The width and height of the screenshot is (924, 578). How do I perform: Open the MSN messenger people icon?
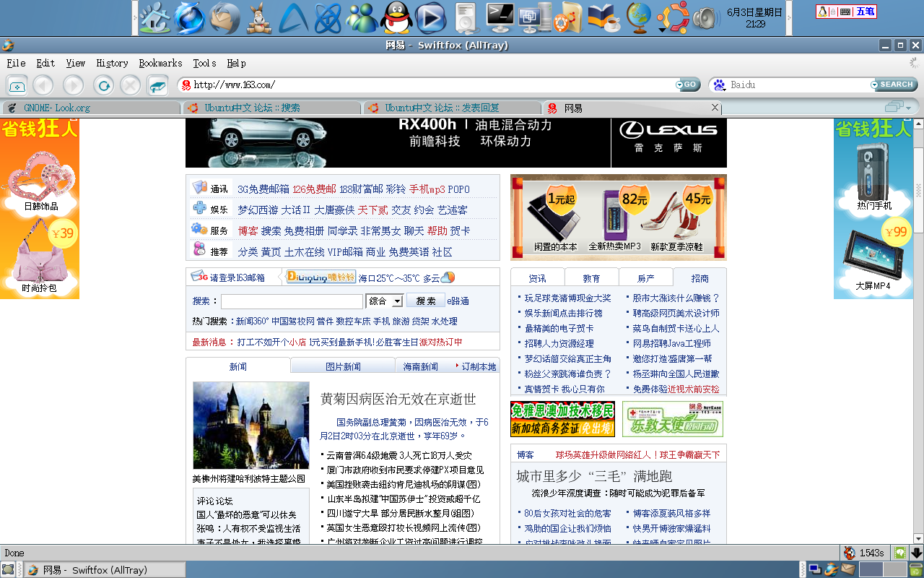(x=362, y=18)
